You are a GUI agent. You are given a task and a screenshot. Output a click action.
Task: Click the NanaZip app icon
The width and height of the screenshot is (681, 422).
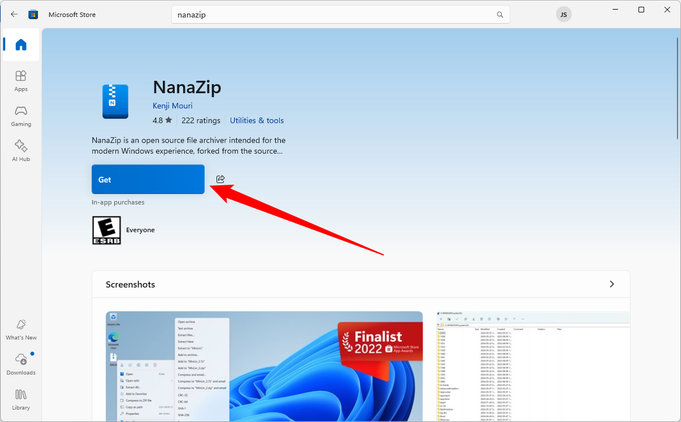pos(115,102)
